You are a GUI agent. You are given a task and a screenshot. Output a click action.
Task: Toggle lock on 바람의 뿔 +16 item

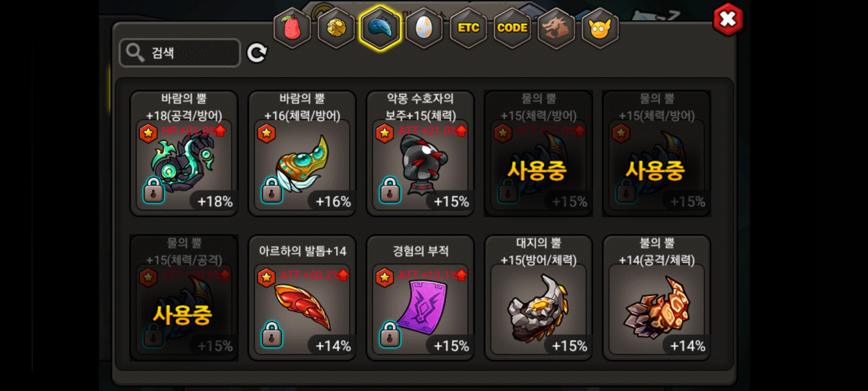click(272, 190)
